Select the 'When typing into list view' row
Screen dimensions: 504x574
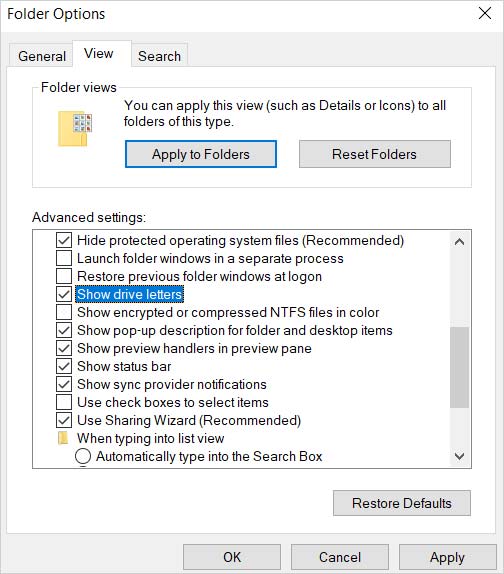141,438
